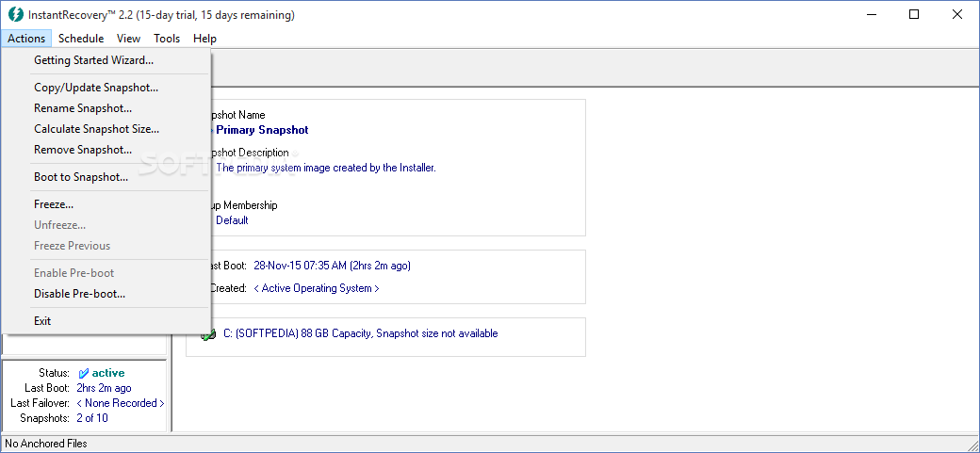Open the Help menu

[x=204, y=38]
